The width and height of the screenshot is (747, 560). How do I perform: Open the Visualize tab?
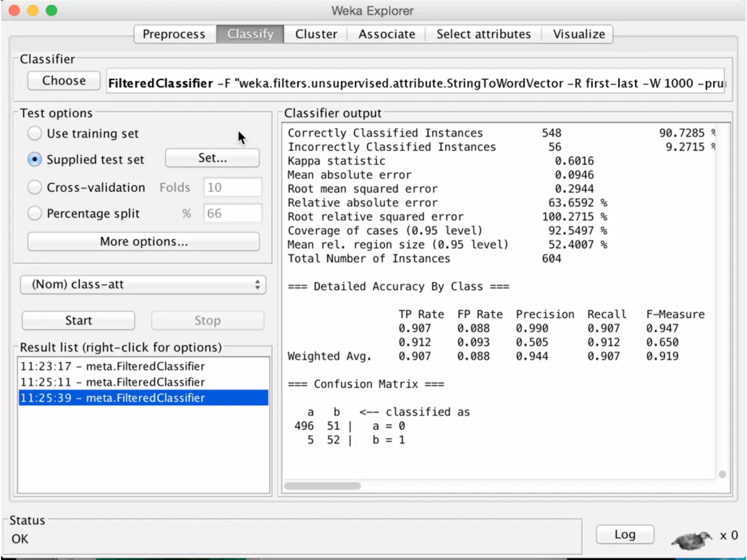[578, 34]
